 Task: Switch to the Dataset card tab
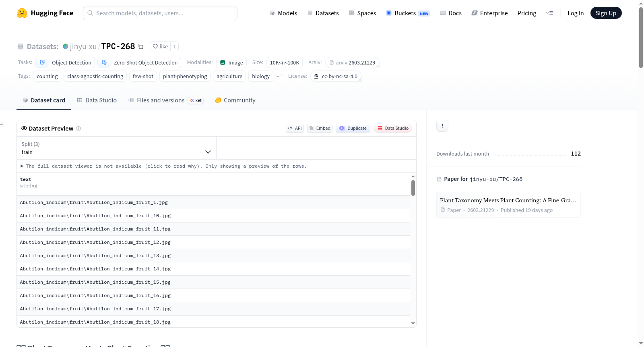pos(44,100)
